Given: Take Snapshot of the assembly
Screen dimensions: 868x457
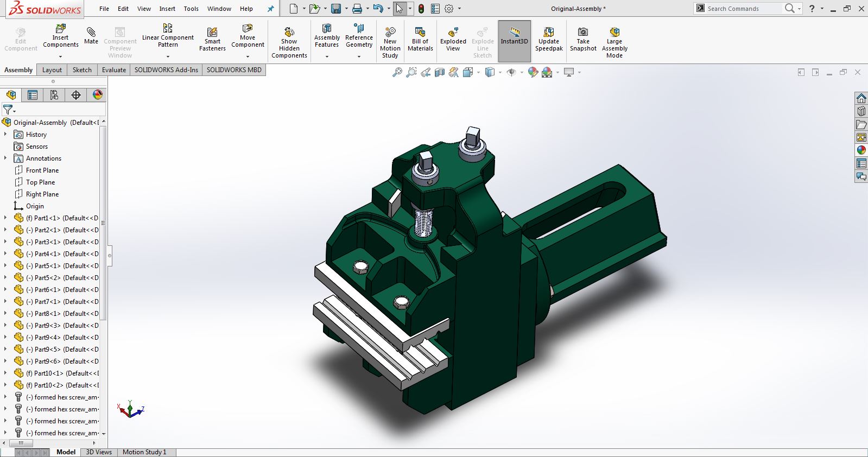Looking at the screenshot, I should coord(583,40).
